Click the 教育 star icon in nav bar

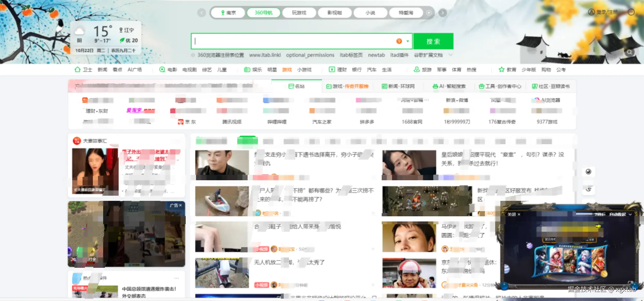coord(501,69)
